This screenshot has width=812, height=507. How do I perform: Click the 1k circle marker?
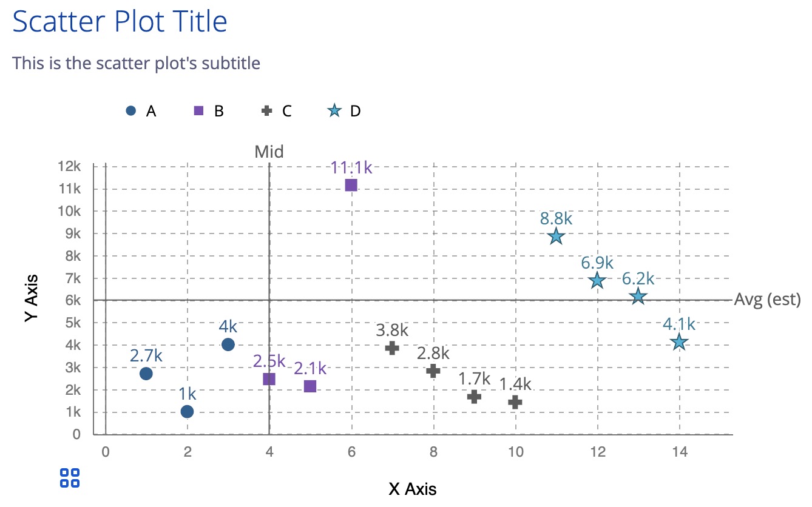(x=187, y=412)
